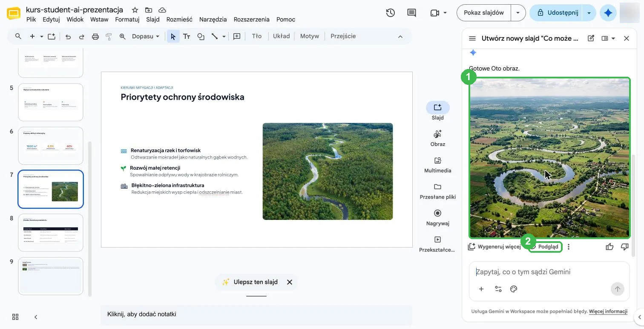
Task: Click the Udostępnij button
Action: [x=558, y=13]
